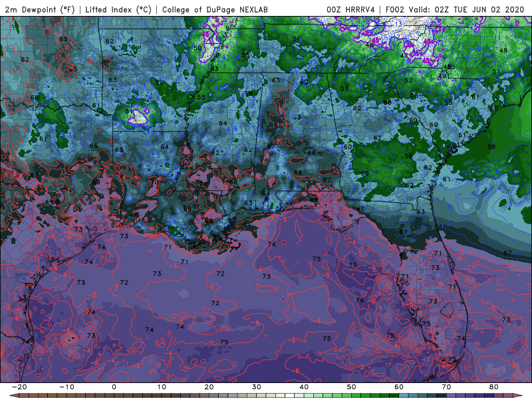Screen dimensions: 532x399
Task: Click the 52 dewpoint value on the map
Action: click(x=408, y=80)
